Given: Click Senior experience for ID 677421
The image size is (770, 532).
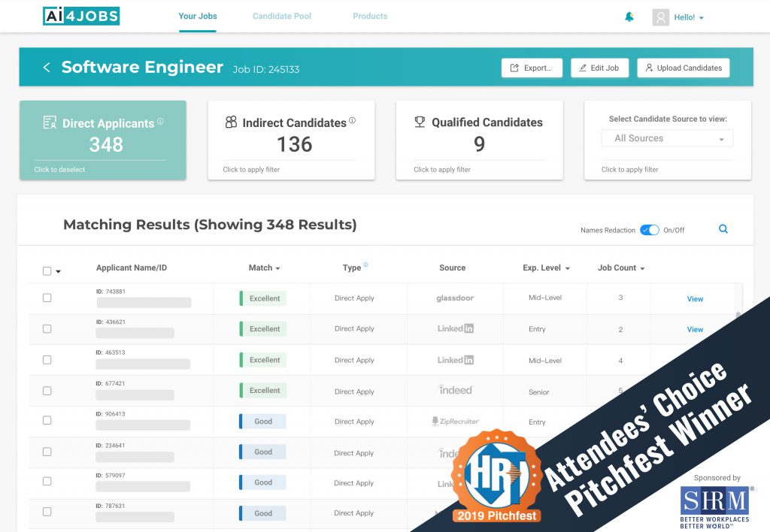Looking at the screenshot, I should point(538,392).
